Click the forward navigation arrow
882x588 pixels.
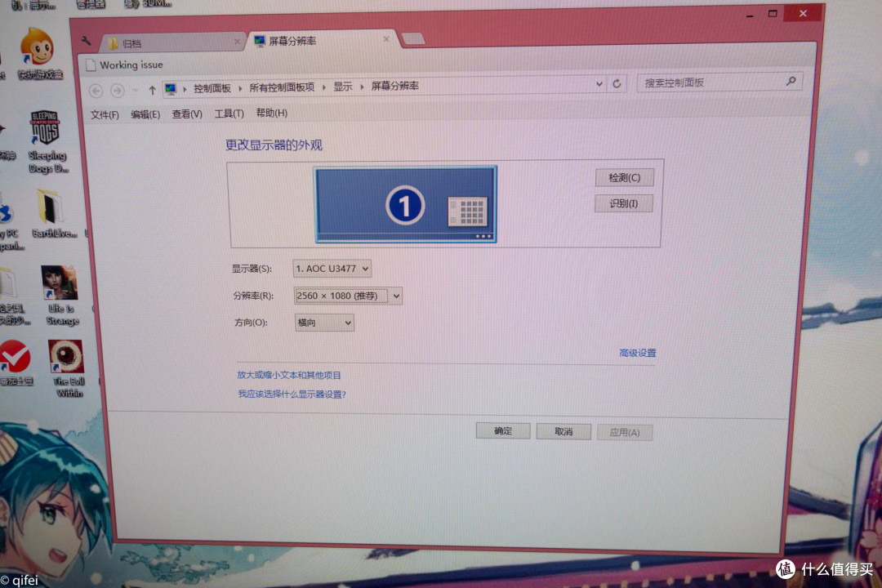(x=117, y=90)
